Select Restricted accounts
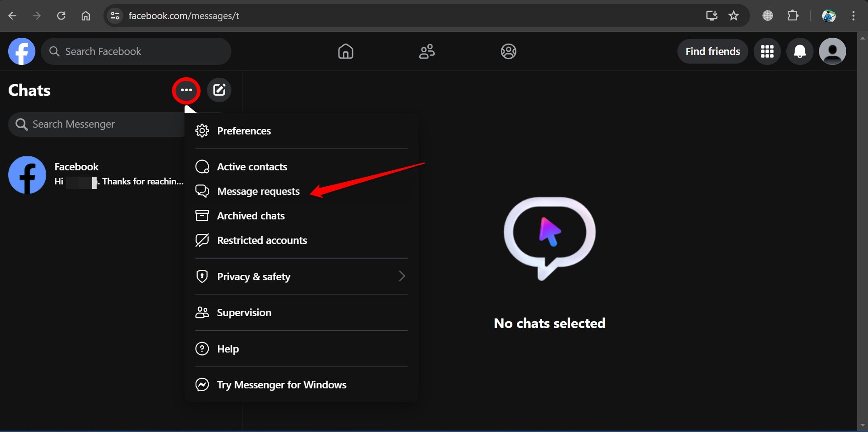 pyautogui.click(x=301, y=240)
